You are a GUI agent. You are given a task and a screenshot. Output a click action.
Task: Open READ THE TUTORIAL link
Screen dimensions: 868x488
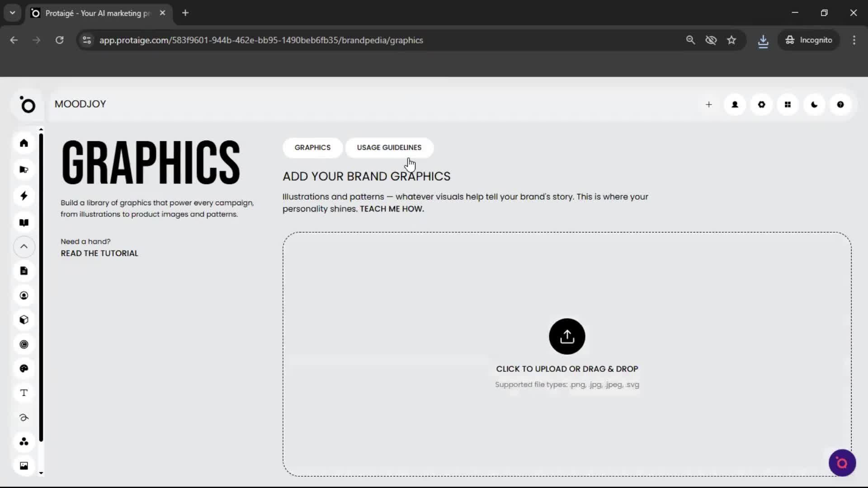click(99, 253)
